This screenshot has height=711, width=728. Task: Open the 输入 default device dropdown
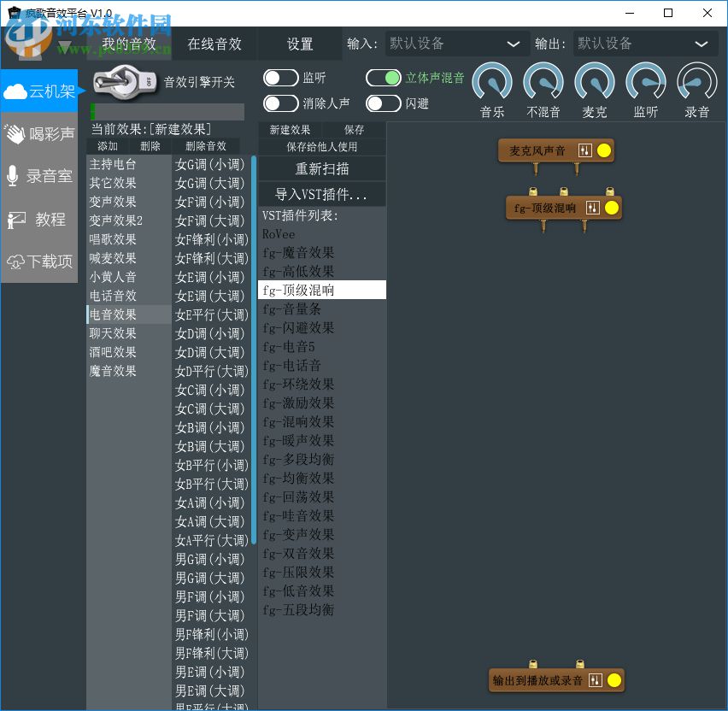[457, 43]
